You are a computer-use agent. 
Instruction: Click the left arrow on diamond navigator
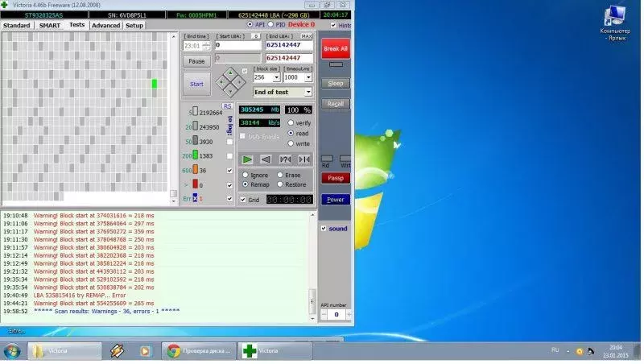coord(222,82)
